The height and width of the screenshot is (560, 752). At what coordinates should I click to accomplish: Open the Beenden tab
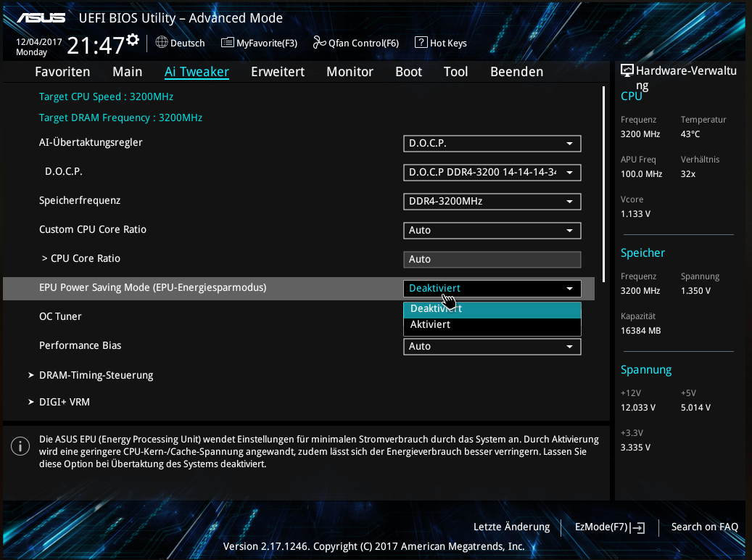coord(516,72)
